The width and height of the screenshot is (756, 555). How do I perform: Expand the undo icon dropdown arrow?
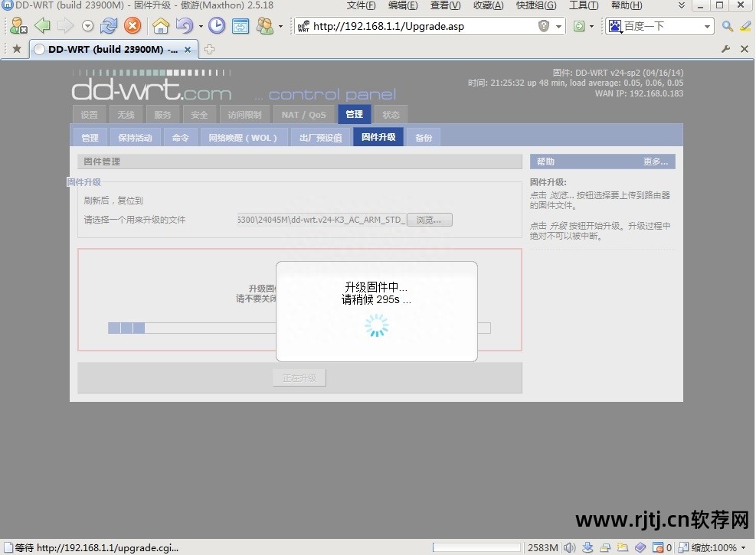click(x=201, y=27)
